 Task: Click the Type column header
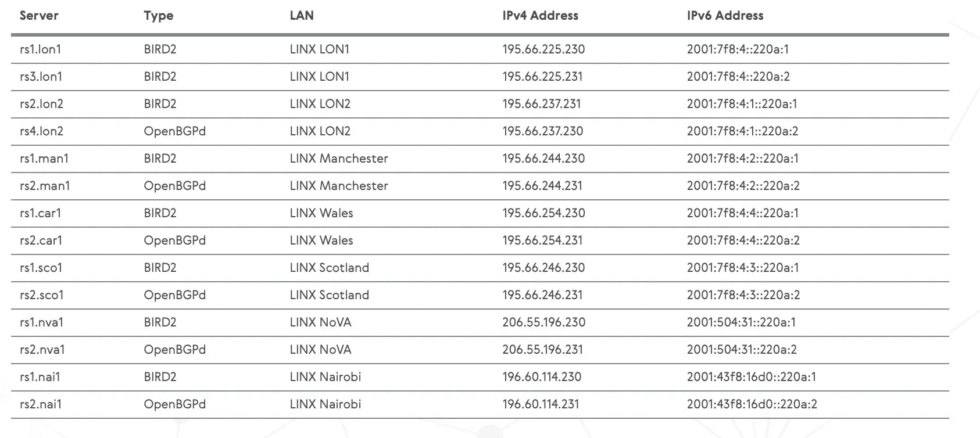(x=158, y=16)
